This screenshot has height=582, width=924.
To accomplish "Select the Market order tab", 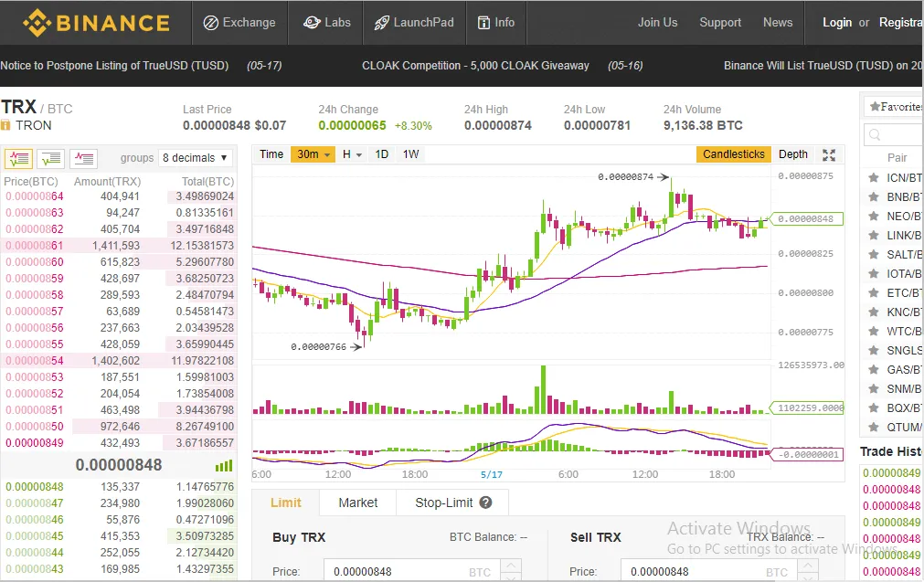I will coord(357,503).
